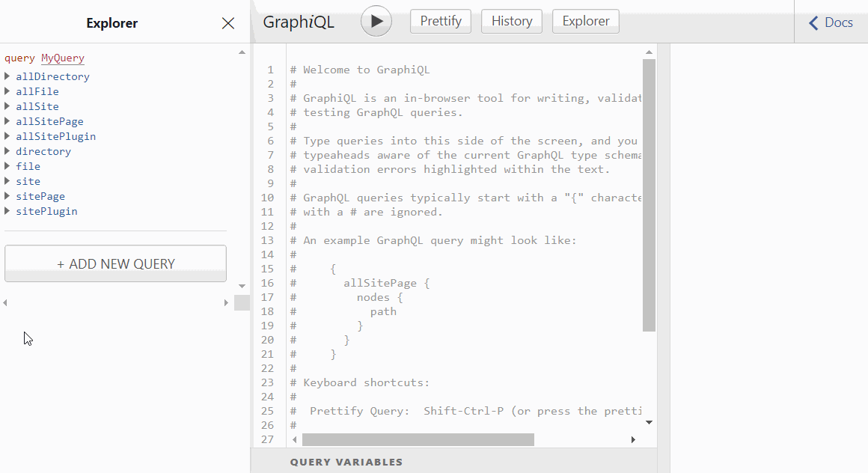This screenshot has height=473, width=868.
Task: Expand the allSitePlugin field
Action: tap(7, 135)
